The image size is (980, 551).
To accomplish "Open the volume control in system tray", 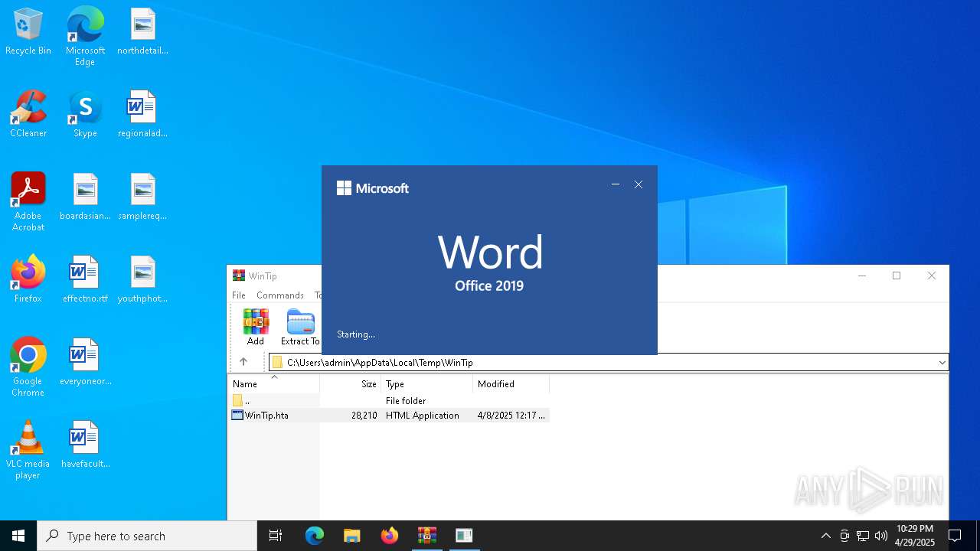I will pos(881,536).
